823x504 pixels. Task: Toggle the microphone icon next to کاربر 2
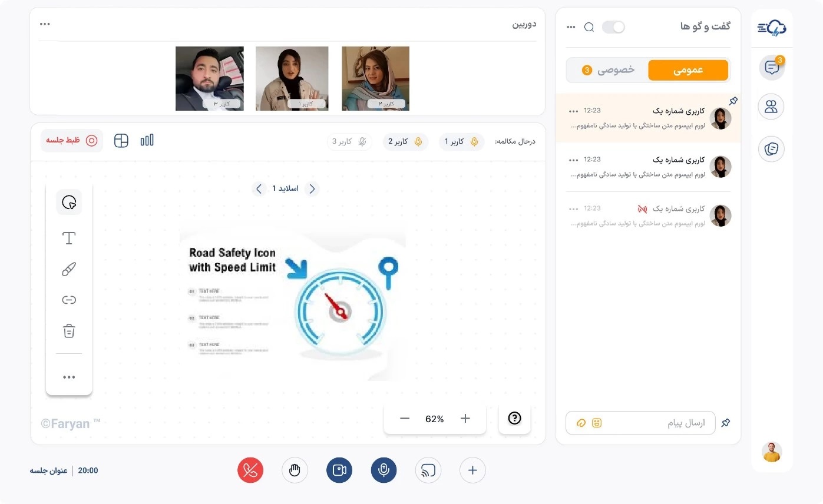click(418, 141)
